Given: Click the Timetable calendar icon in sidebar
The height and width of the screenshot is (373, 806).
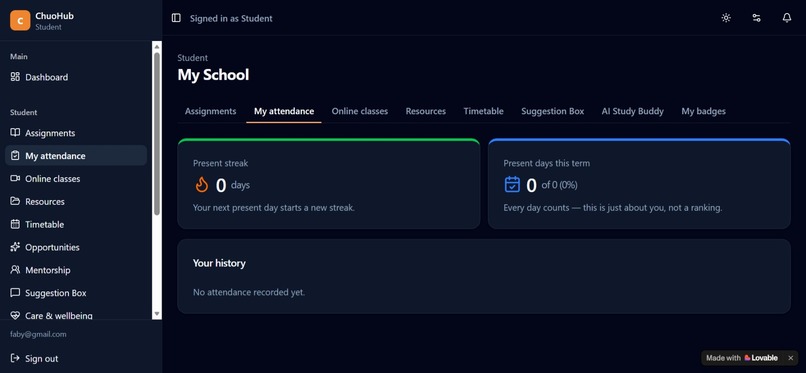Looking at the screenshot, I should click(15, 224).
